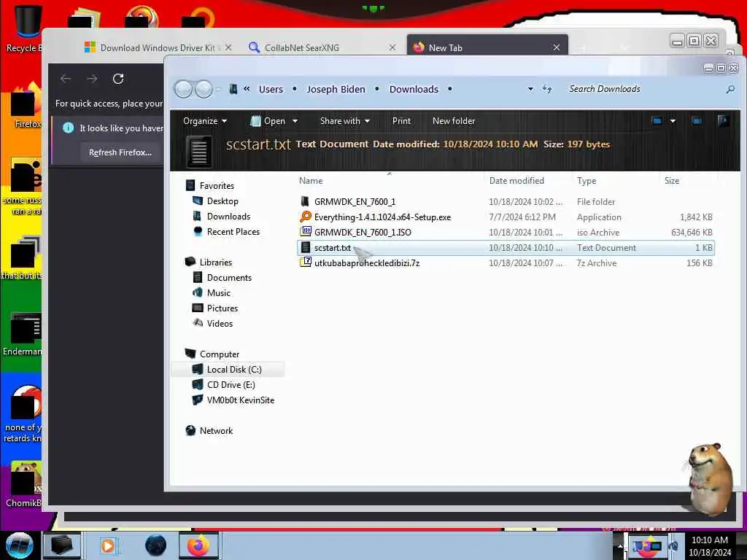Image resolution: width=747 pixels, height=560 pixels.
Task: Open CD Drive (E:)
Action: [x=231, y=385]
